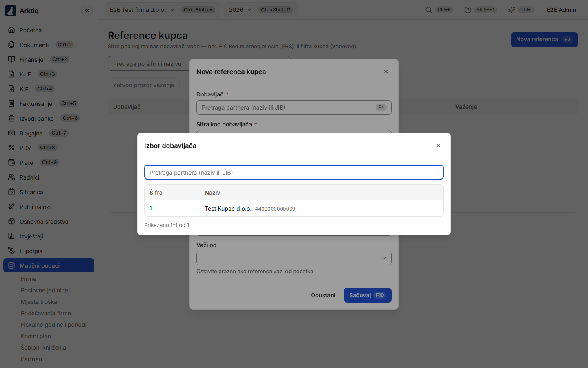
Task: Click the Zatvori prozor važenja button
Action: [144, 85]
